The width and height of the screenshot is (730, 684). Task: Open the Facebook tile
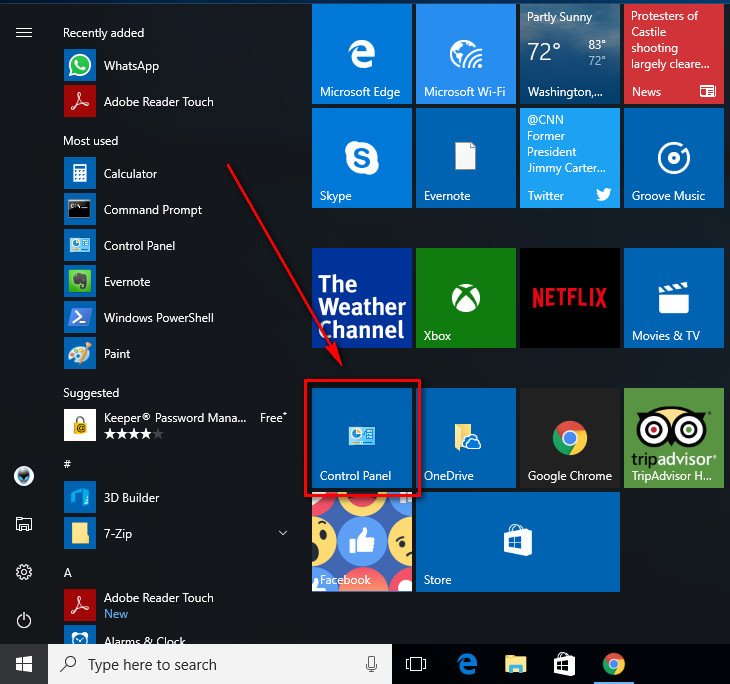tap(362, 542)
